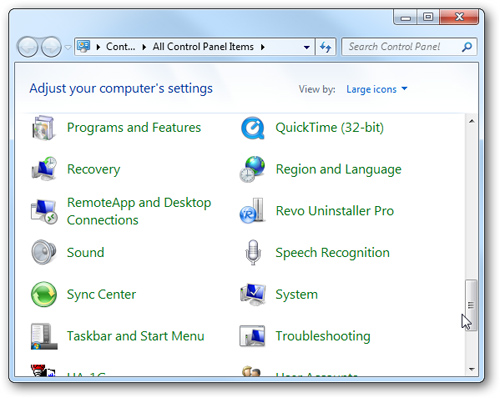
Task: Open the Recovery text link
Action: point(93,169)
